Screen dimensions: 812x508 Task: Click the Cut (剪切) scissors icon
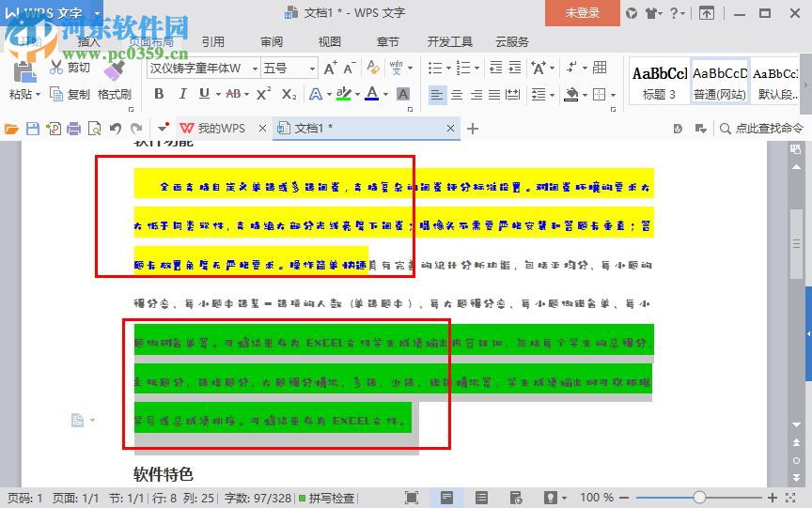click(56, 68)
